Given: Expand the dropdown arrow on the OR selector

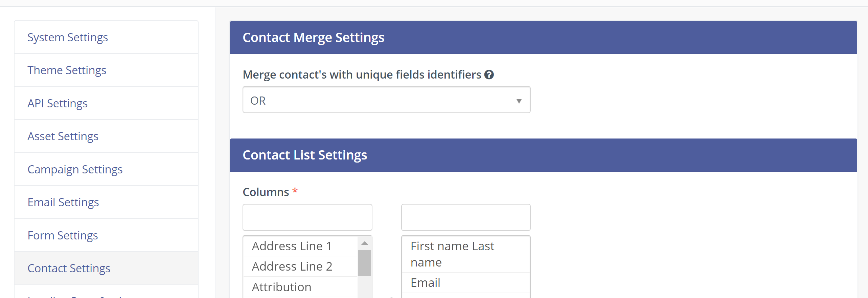Looking at the screenshot, I should pos(519,100).
